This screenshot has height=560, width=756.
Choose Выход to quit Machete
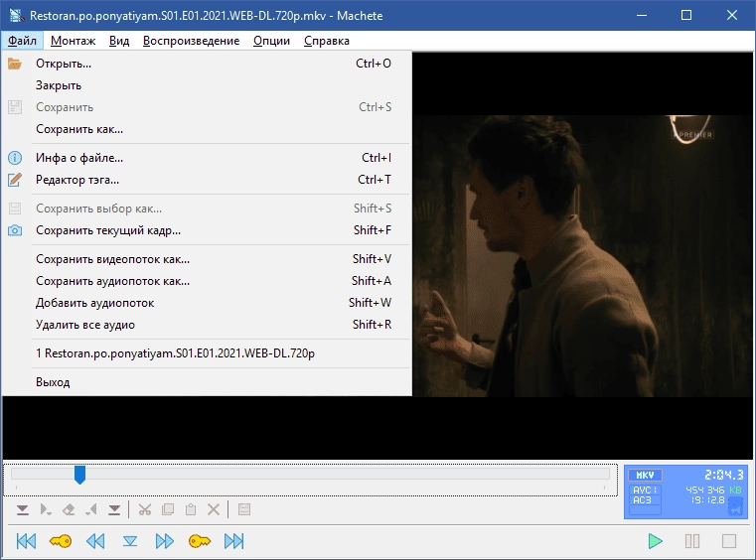[x=207, y=382]
